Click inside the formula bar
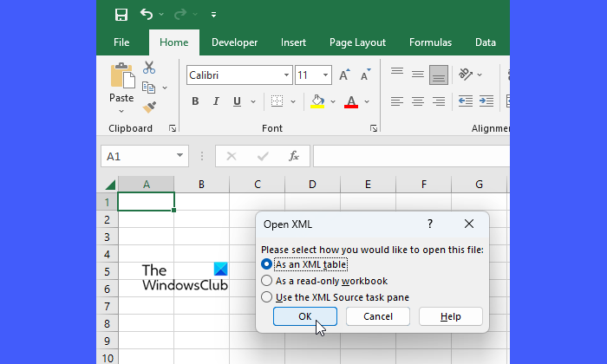The image size is (607, 364). click(x=408, y=156)
